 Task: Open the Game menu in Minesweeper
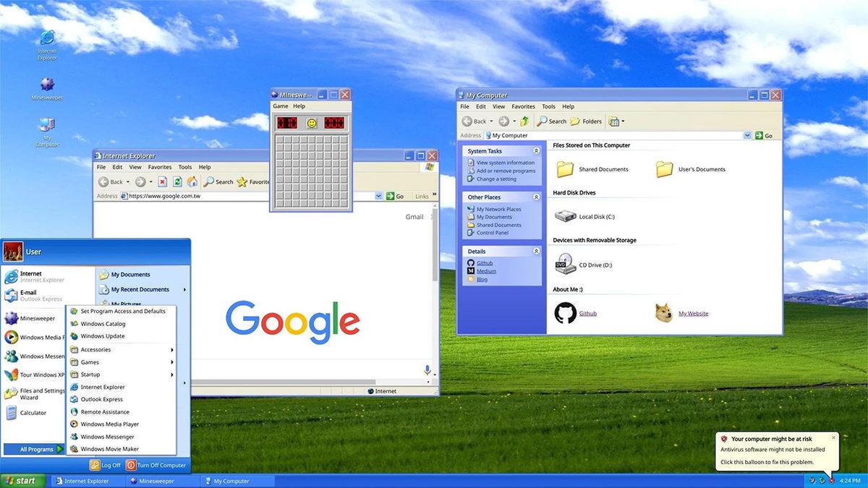pos(279,106)
